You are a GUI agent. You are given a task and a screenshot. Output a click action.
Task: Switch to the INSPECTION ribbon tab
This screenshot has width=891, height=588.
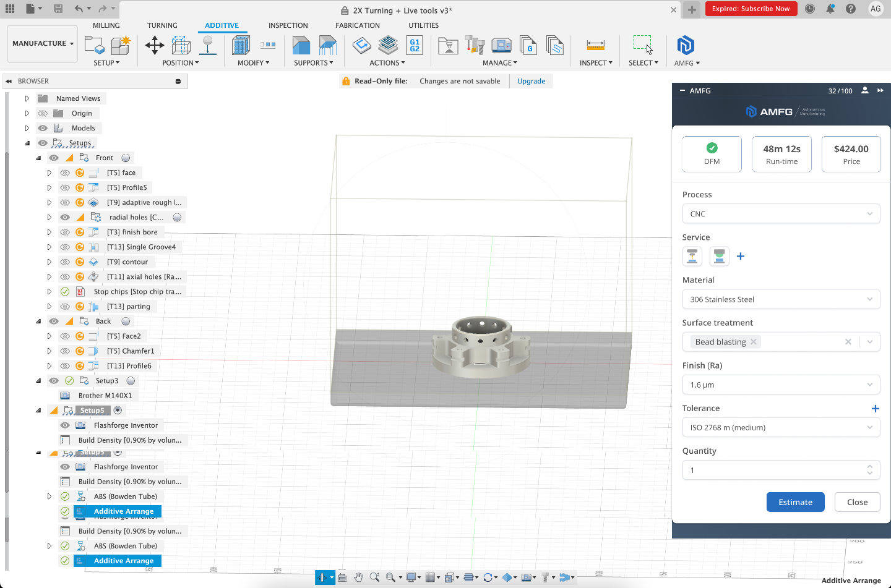(288, 25)
